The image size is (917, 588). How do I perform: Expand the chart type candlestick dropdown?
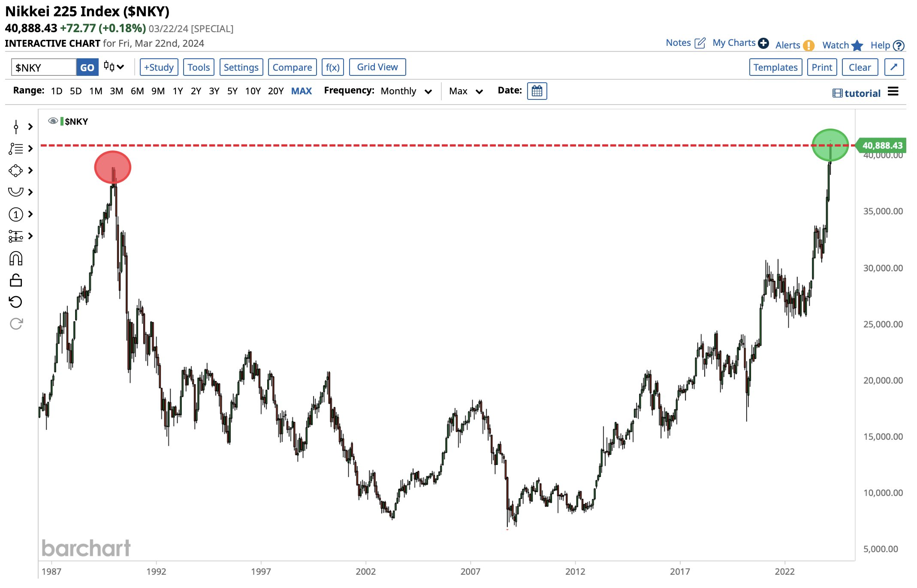pos(114,67)
